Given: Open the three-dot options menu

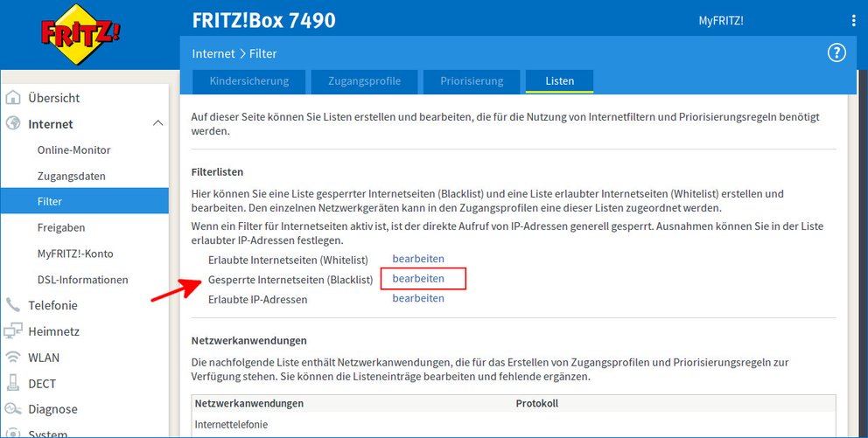Looking at the screenshot, I should tap(854, 21).
